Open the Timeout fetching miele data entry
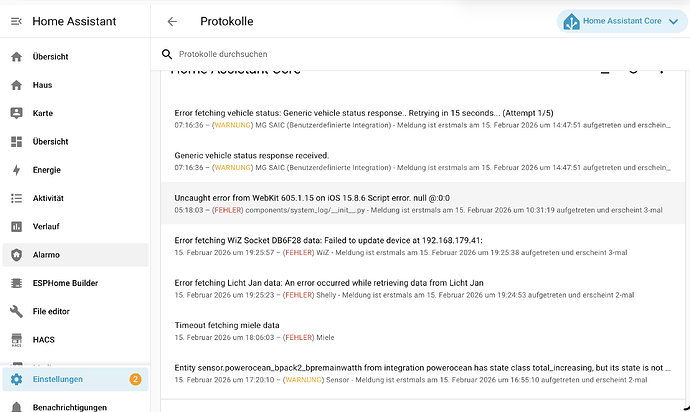This screenshot has width=690, height=412. 422,331
